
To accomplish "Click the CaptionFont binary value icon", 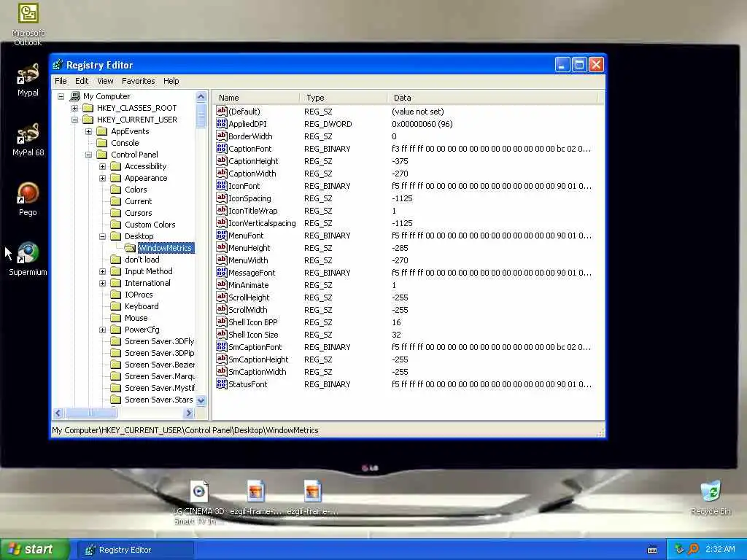I will click(222, 149).
